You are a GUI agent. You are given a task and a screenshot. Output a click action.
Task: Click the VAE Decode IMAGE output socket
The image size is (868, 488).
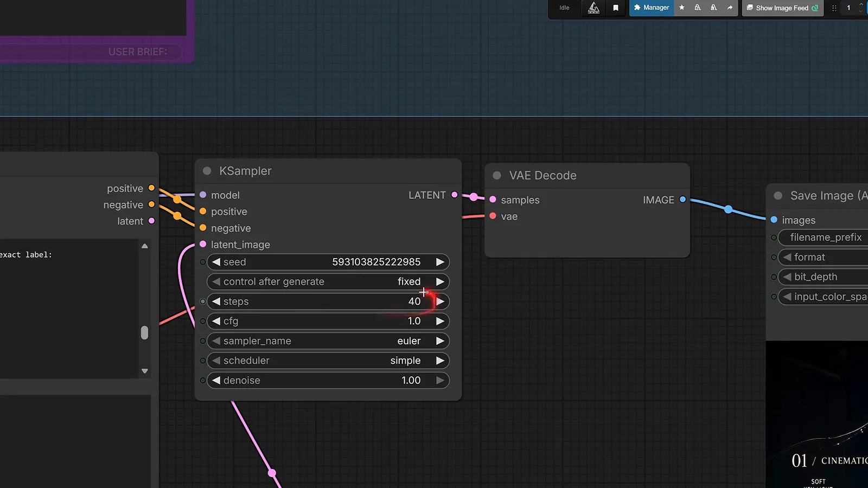[682, 200]
